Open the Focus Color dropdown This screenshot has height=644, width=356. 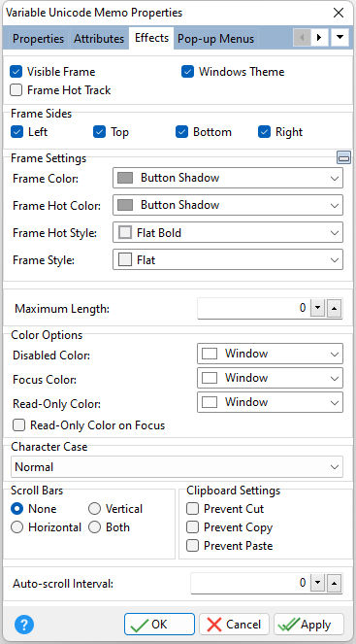(270, 378)
